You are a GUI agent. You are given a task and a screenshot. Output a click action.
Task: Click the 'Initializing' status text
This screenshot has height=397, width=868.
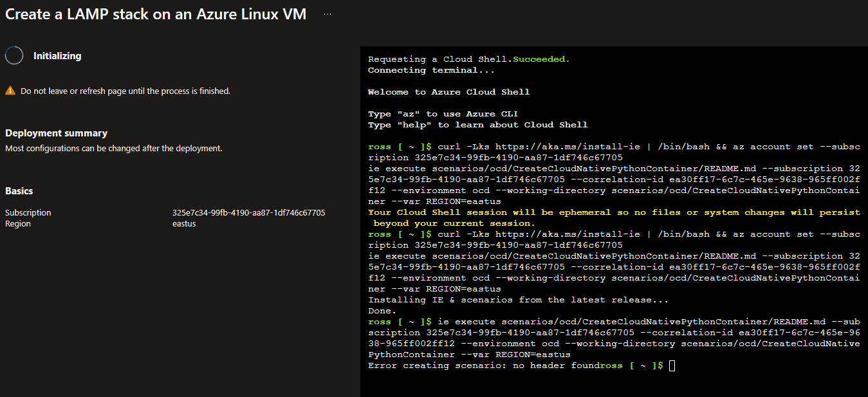(57, 56)
